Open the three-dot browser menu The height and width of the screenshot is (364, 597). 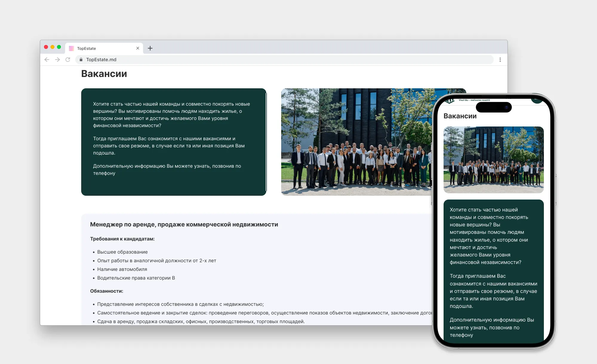pos(500,60)
